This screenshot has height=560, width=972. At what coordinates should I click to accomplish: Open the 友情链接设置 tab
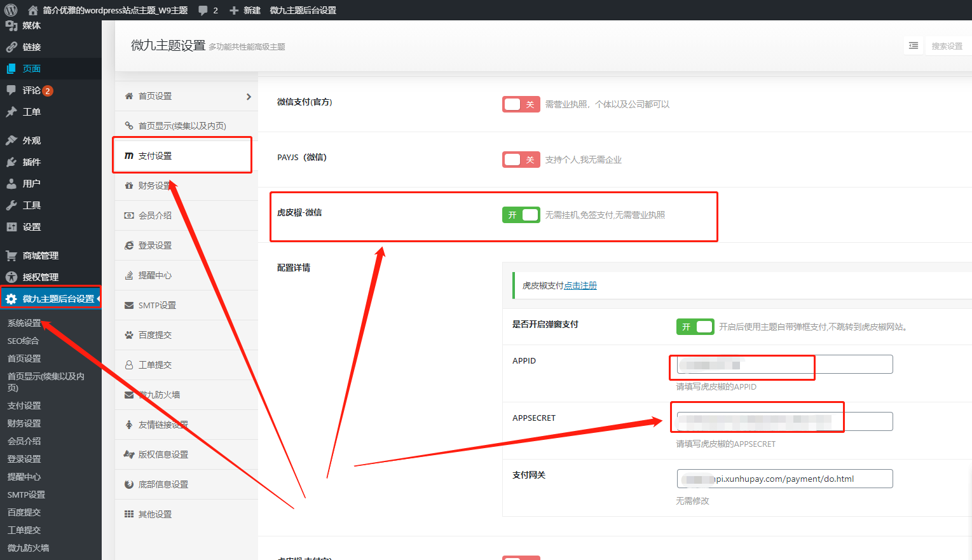click(186, 425)
